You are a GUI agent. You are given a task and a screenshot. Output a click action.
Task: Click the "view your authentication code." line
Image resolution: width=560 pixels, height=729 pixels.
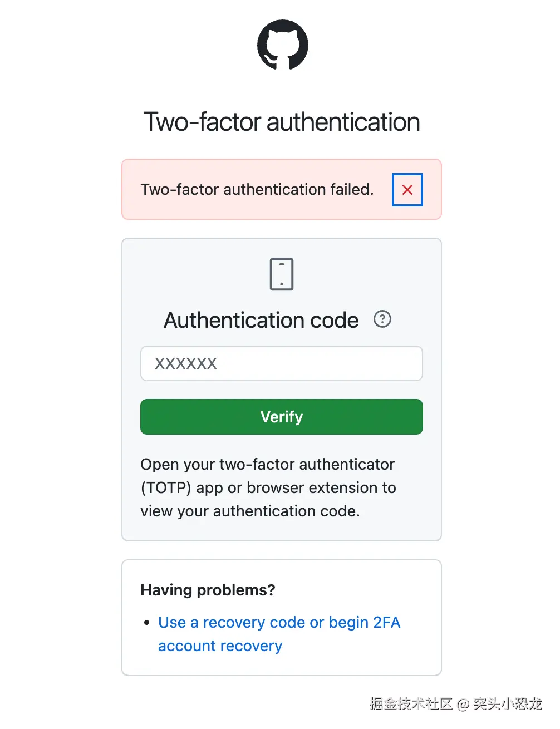pos(250,511)
